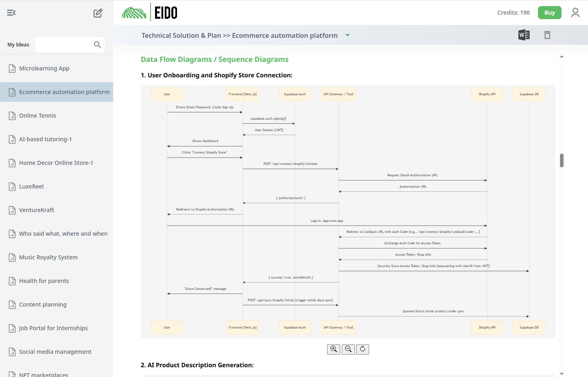Zoom out of the sequence diagram

pyautogui.click(x=348, y=349)
